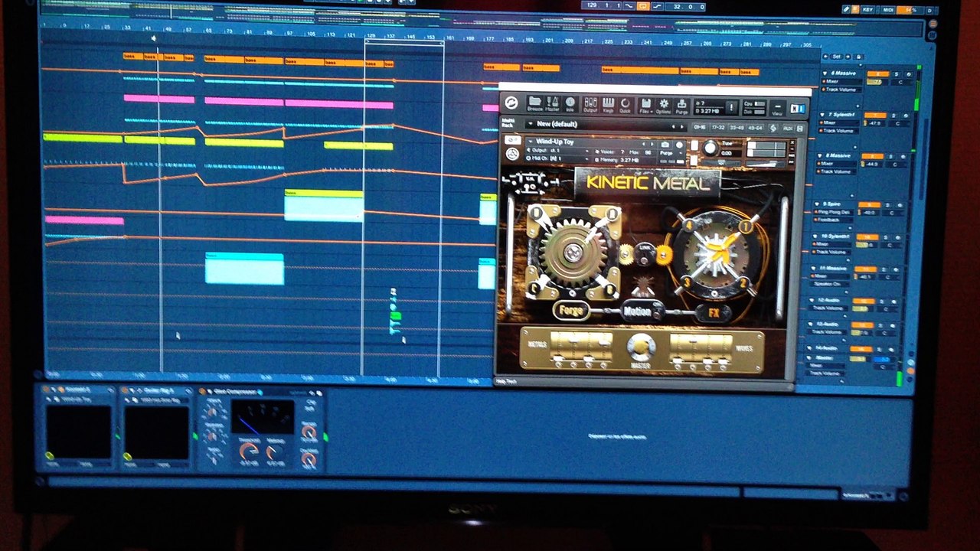Switch to the 49-64 rack page
Screen dimensions: 980x551
pos(755,128)
